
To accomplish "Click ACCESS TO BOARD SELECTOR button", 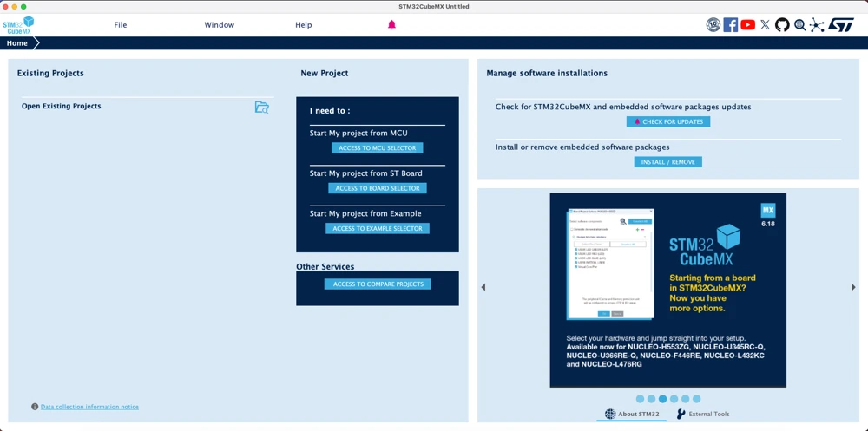I will click(x=378, y=188).
